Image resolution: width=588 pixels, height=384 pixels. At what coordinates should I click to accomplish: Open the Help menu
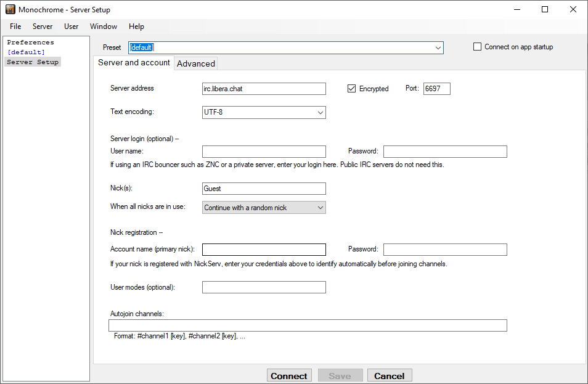point(136,27)
